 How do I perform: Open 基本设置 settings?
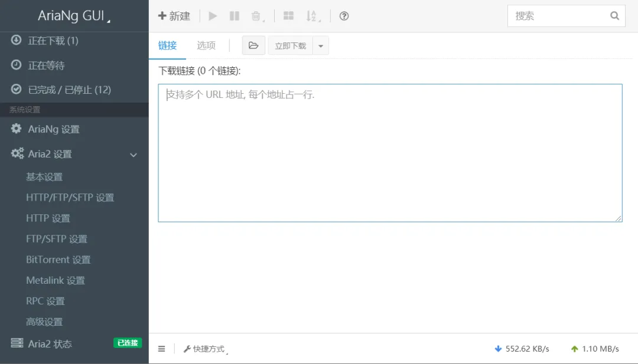[44, 177]
